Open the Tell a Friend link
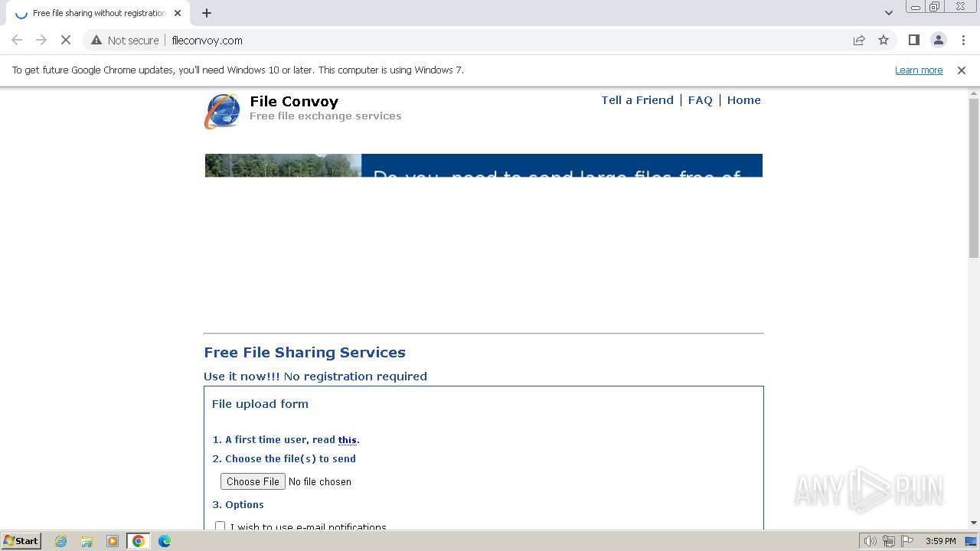Viewport: 980px width, 551px height. (x=637, y=100)
